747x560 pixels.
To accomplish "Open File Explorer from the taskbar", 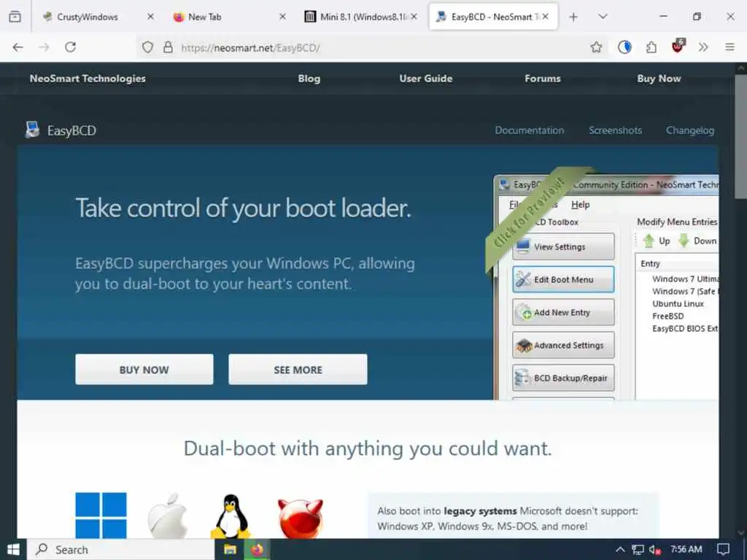I will [x=230, y=550].
